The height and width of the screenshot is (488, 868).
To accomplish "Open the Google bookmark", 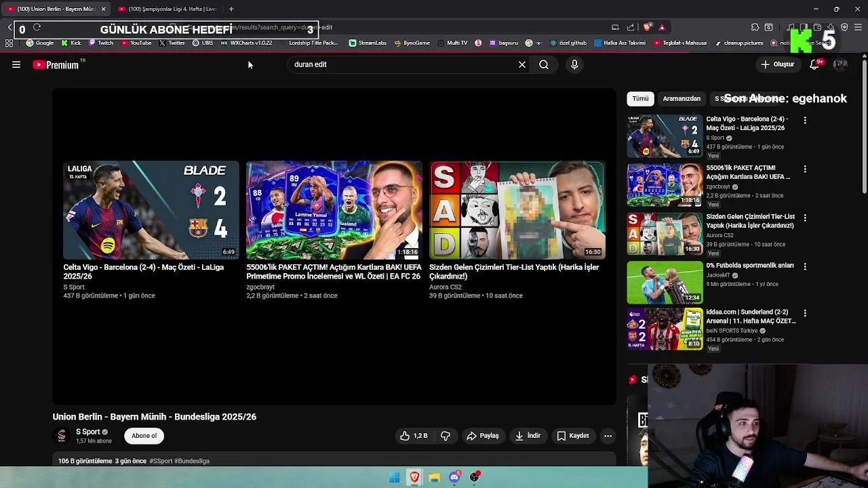I will pos(40,43).
